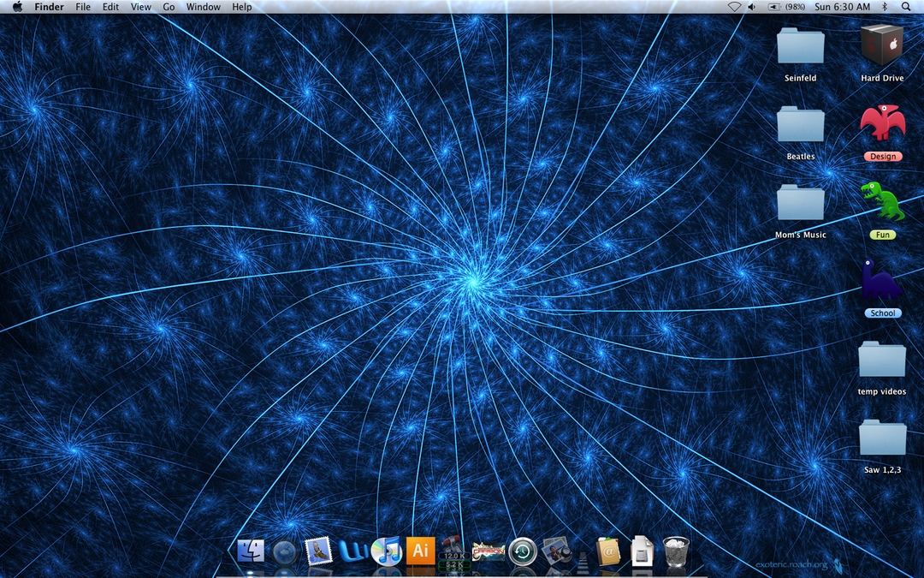Open iTunes from the Dock
This screenshot has width=924, height=578.
(387, 551)
